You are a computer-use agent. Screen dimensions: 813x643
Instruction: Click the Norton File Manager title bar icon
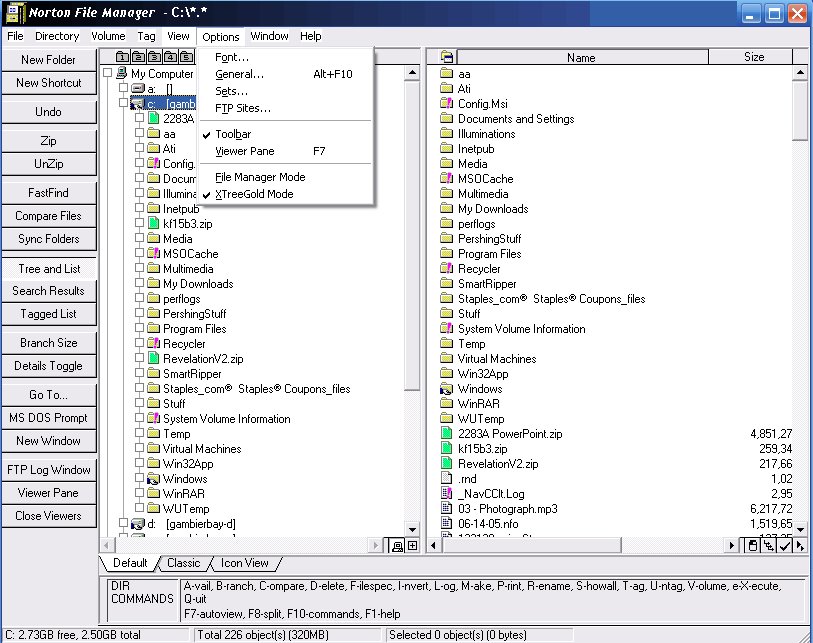tap(15, 13)
